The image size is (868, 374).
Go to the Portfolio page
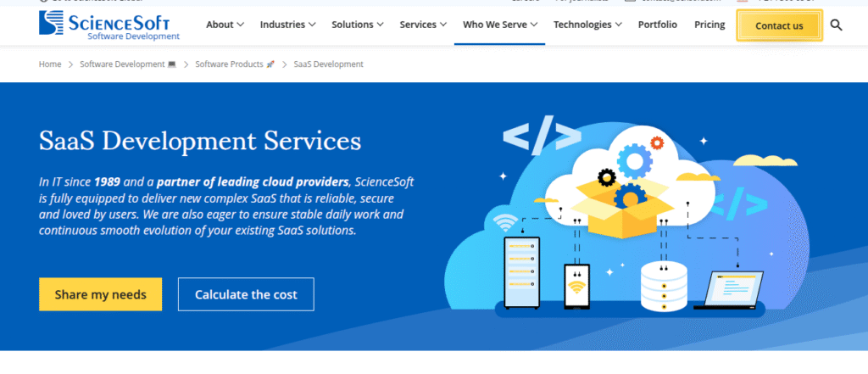pyautogui.click(x=657, y=25)
